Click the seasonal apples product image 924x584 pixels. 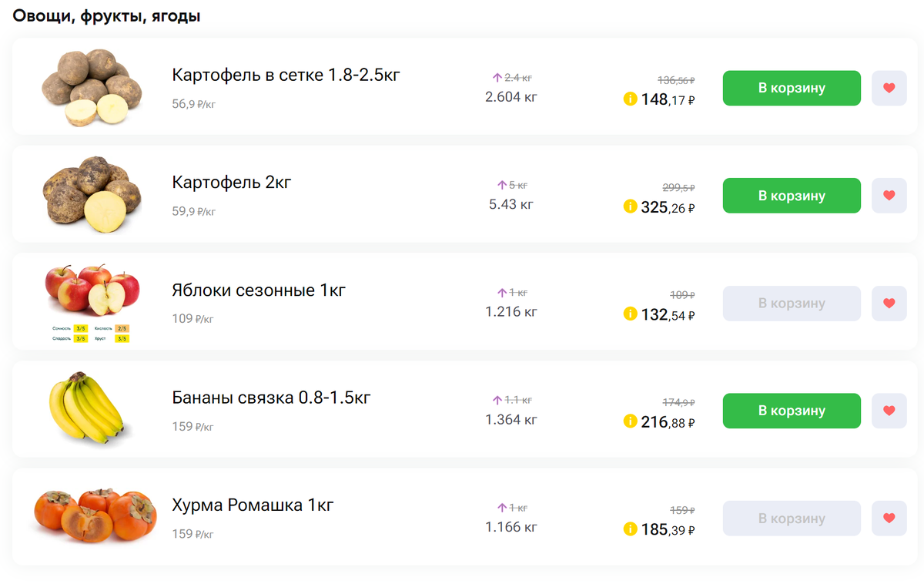pyautogui.click(x=92, y=293)
